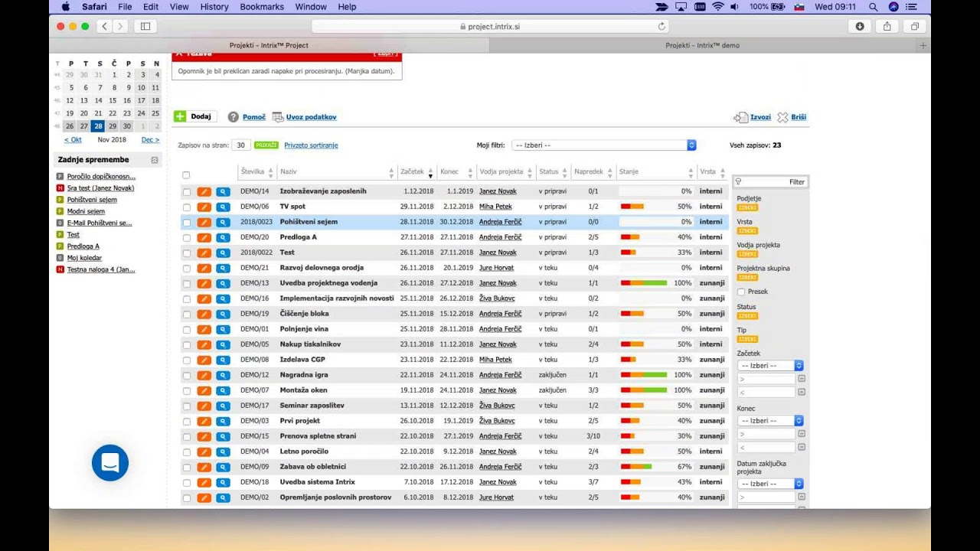Check the box for DEMO/14 row
The width and height of the screenshot is (980, 551).
(186, 191)
